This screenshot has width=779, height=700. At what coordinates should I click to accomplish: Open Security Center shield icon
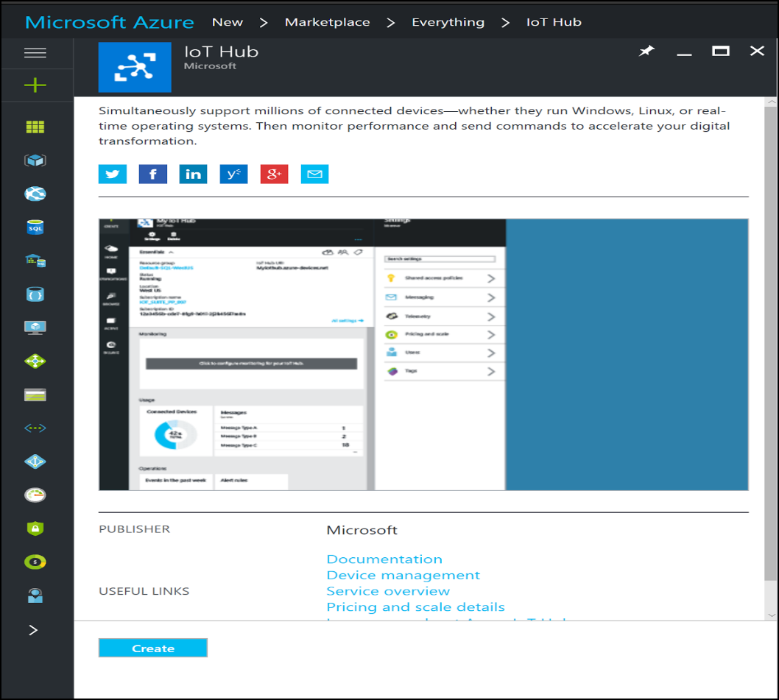pos(35,528)
